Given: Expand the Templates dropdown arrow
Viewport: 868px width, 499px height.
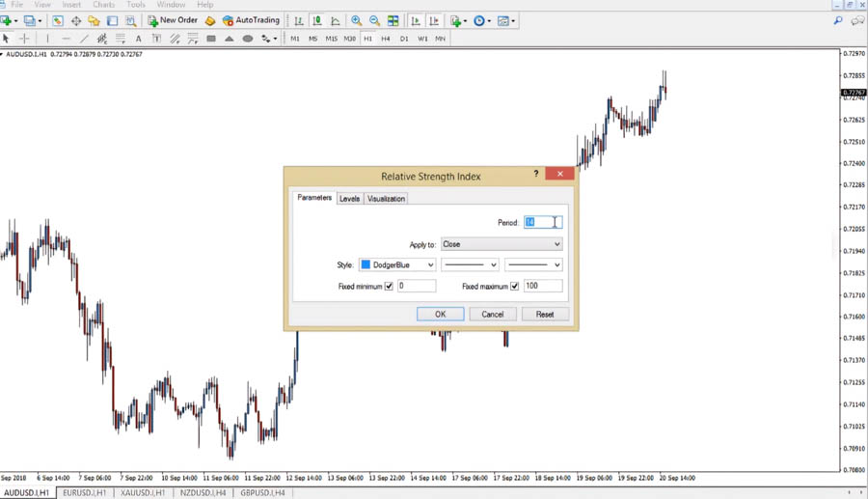Looking at the screenshot, I should (513, 21).
